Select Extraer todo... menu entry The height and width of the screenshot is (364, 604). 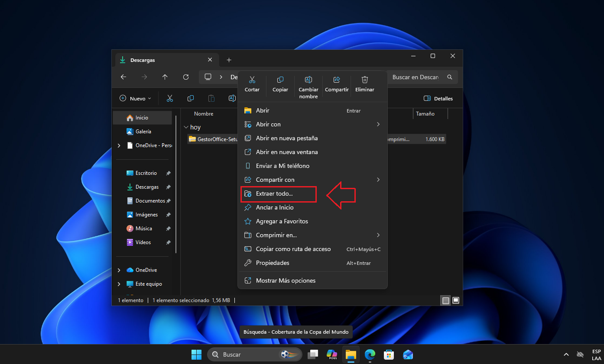click(312, 193)
